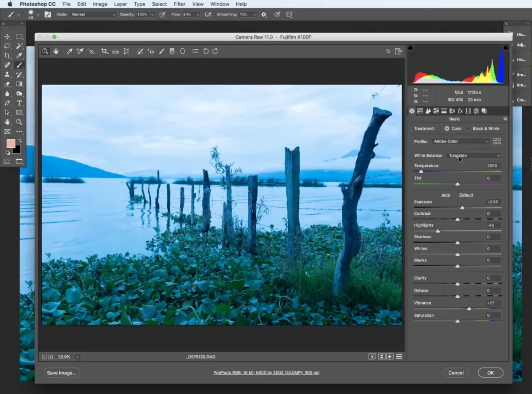Screen dimensions: 532x394
Task: Open the Tone Curve panel tab
Action: click(x=420, y=111)
